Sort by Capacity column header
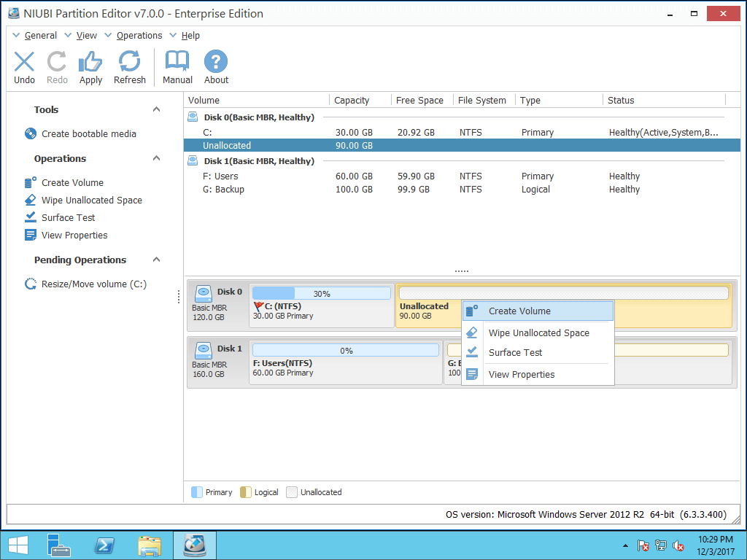 (360, 100)
